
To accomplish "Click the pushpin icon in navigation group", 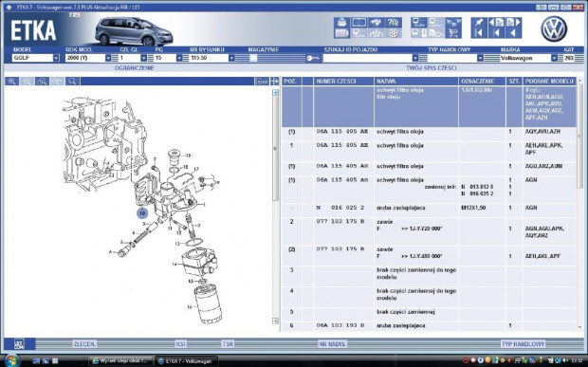I will (x=479, y=23).
